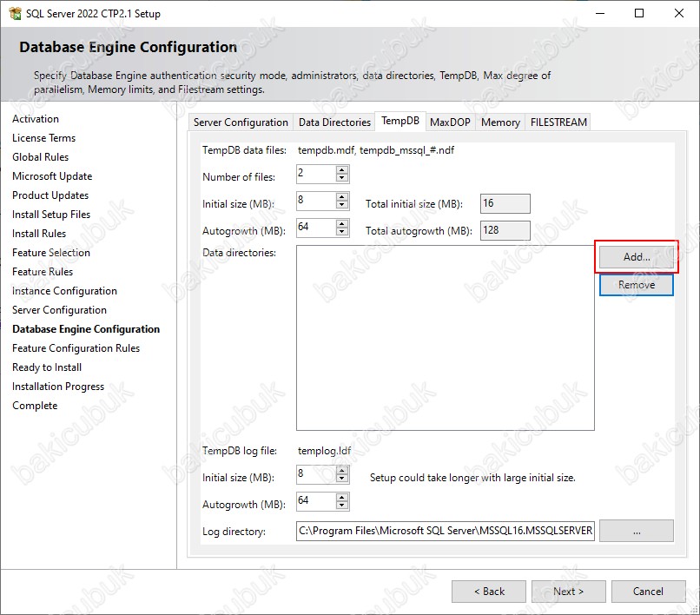Viewport: 700px width, 615px height.
Task: Increase TempDB data Autogrowth value
Action: 342,224
